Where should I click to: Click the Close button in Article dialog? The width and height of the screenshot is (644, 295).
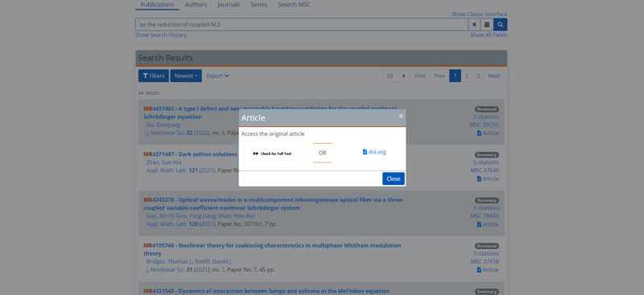click(x=394, y=179)
